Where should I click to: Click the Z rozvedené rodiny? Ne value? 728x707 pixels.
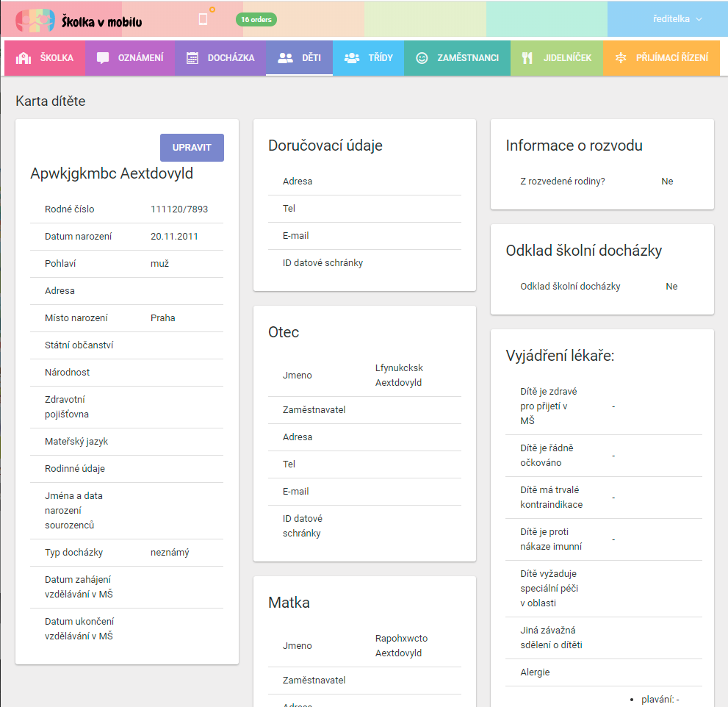click(667, 182)
